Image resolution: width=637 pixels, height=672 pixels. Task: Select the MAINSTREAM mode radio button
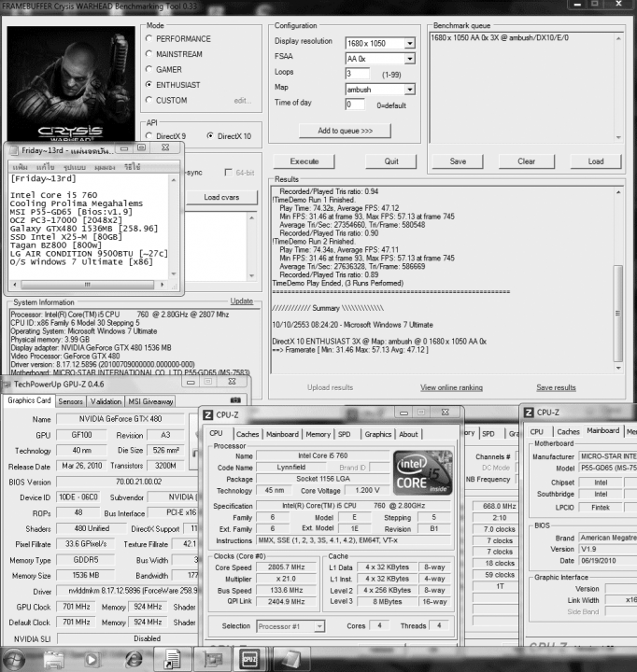tap(149, 54)
